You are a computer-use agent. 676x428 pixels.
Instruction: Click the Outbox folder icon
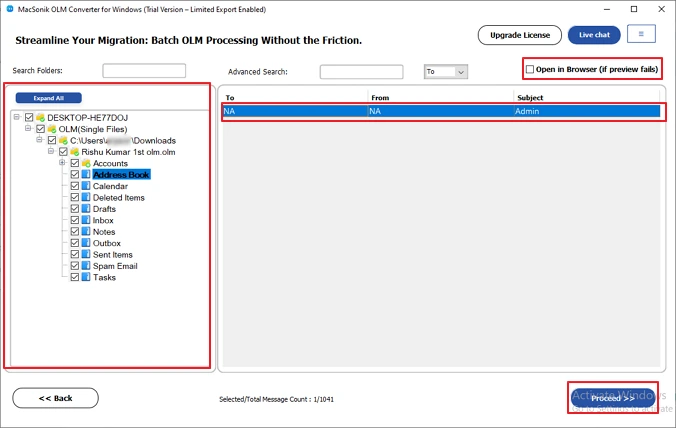pyautogui.click(x=86, y=243)
